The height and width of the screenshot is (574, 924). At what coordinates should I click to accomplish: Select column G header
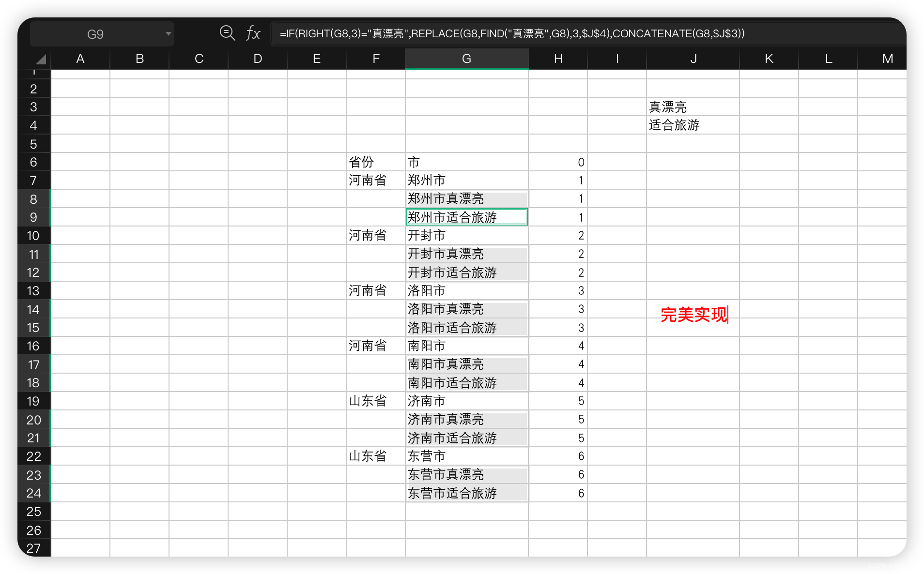click(x=467, y=59)
